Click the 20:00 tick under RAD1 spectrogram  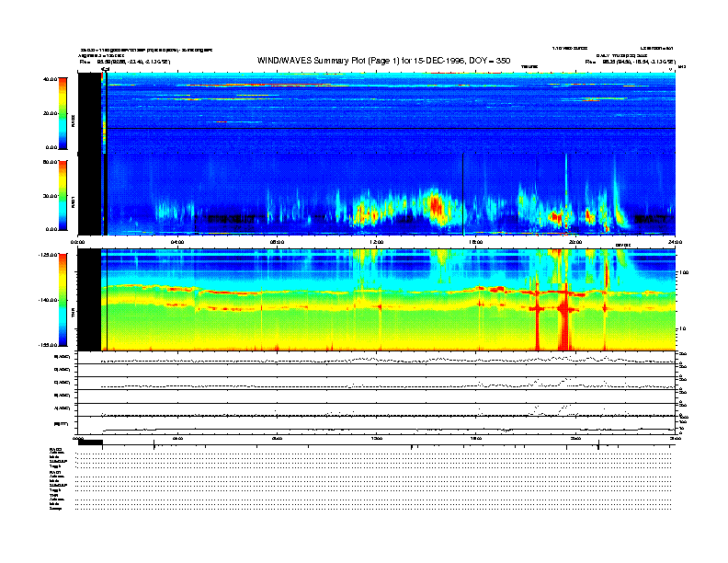click(x=575, y=242)
